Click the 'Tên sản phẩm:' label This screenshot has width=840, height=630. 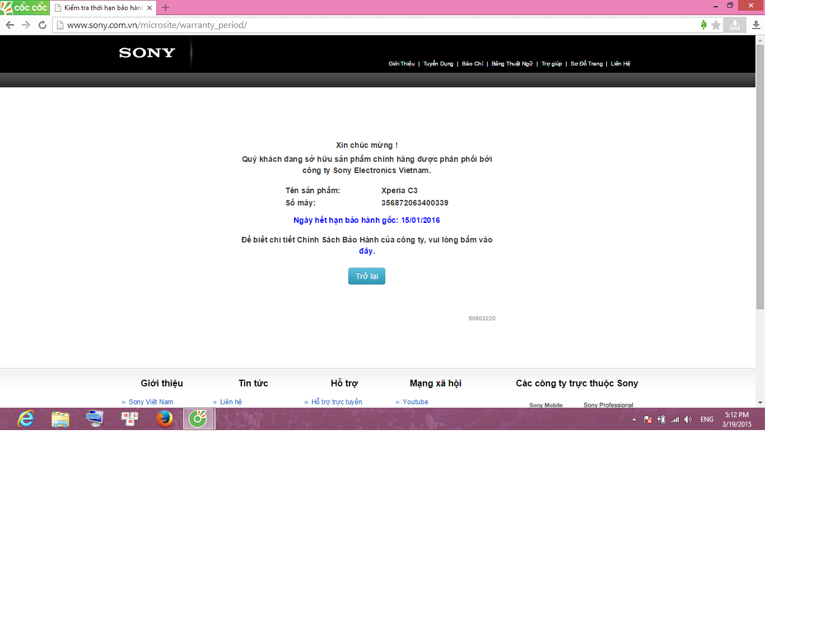coord(312,190)
